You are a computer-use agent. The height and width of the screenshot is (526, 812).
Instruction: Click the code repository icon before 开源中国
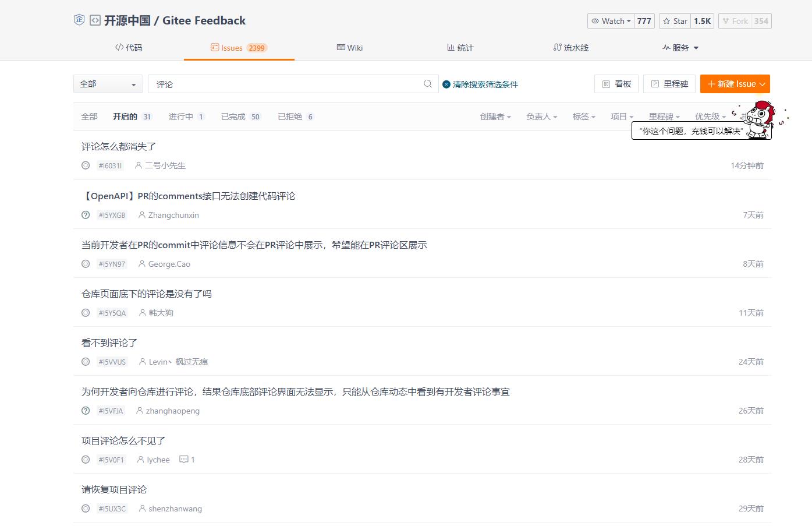click(x=95, y=20)
